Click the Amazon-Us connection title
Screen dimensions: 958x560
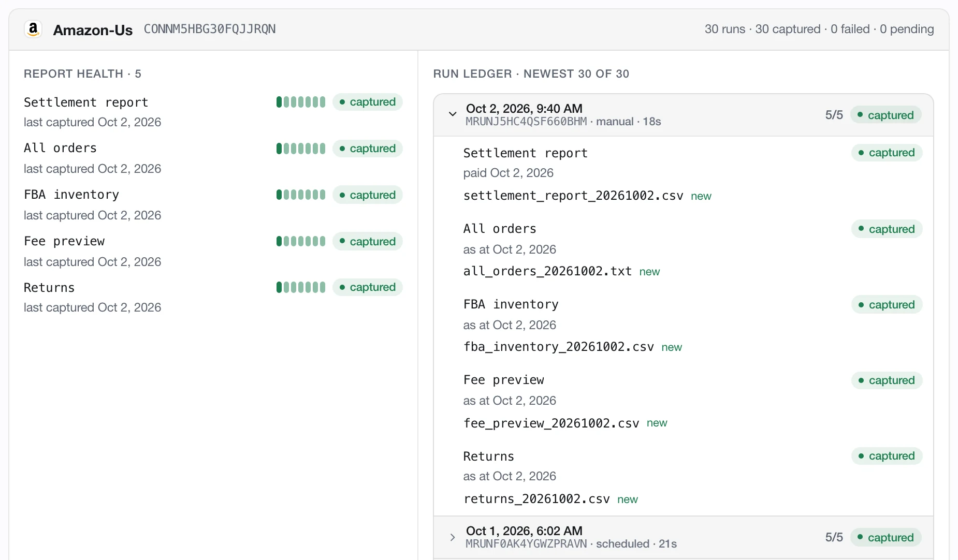point(93,30)
